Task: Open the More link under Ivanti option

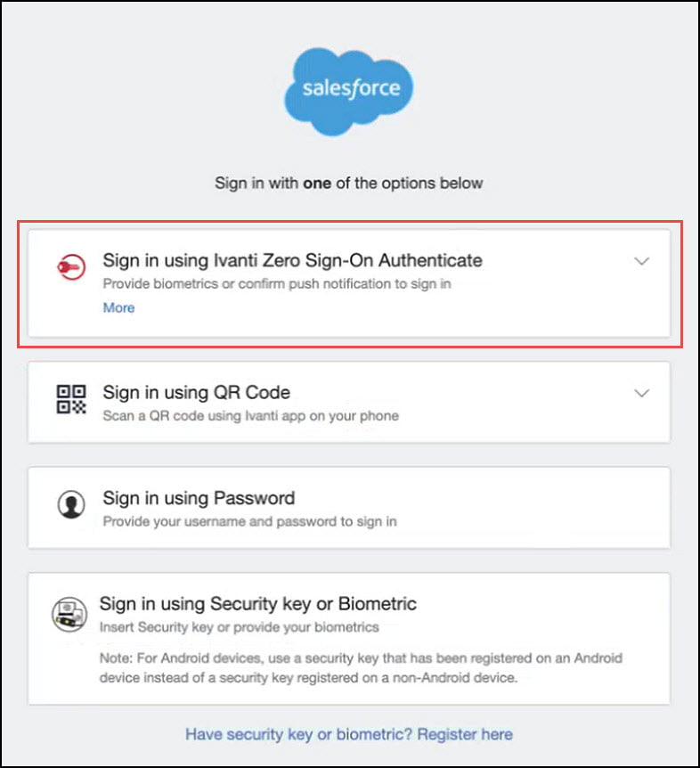Action: [118, 307]
